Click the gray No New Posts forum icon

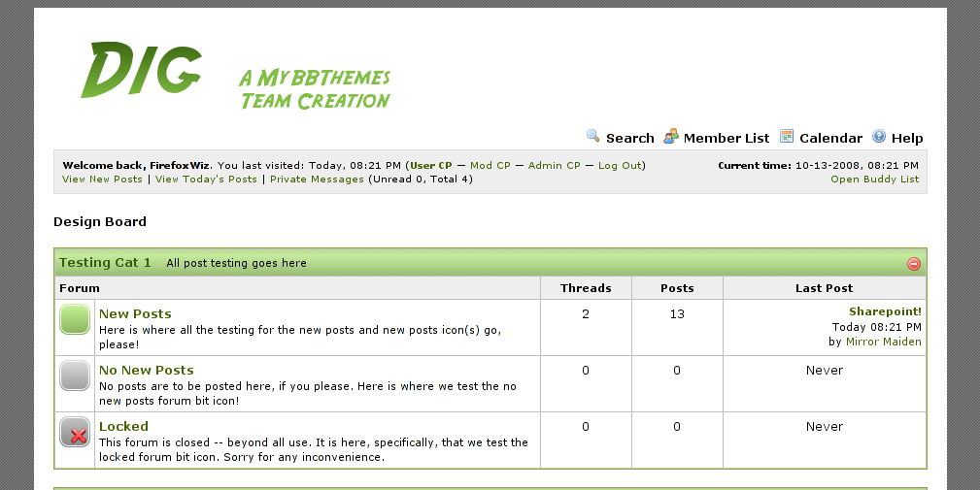(x=75, y=376)
